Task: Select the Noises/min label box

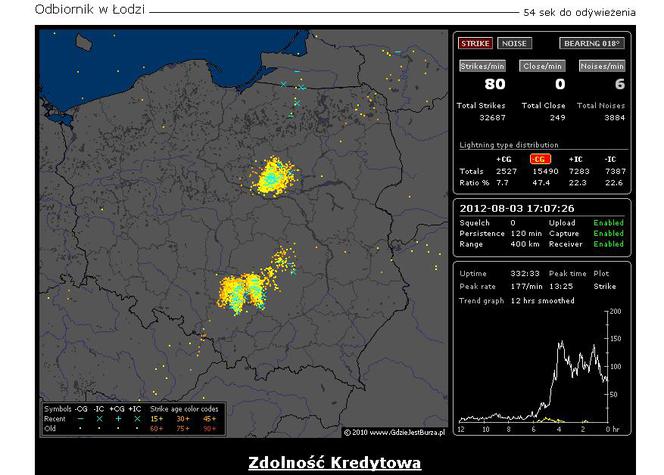Action: point(602,66)
